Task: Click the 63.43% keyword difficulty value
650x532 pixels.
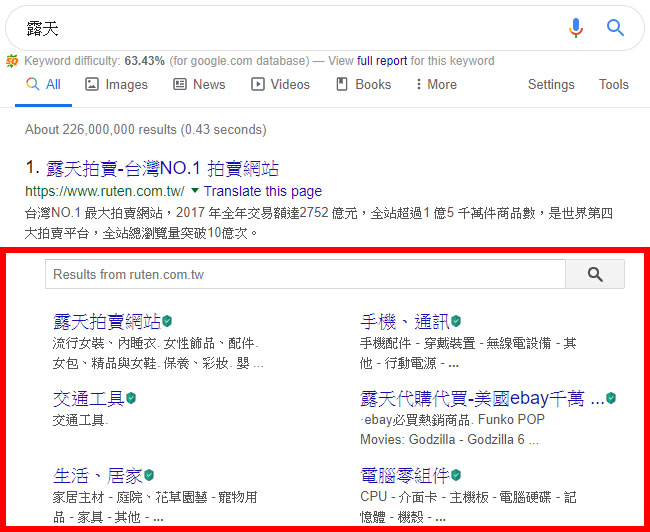Action: [x=145, y=61]
